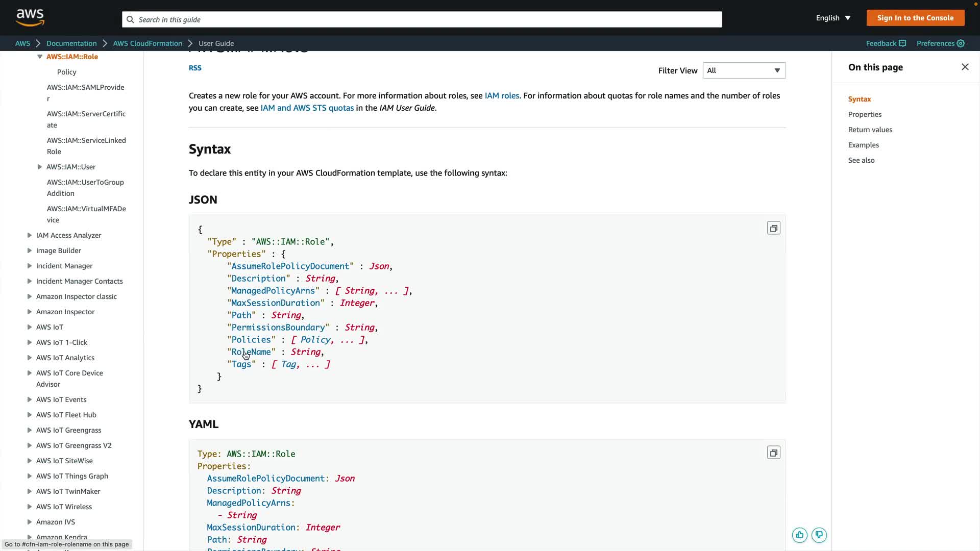Image resolution: width=980 pixels, height=551 pixels.
Task: Click the thumbs down feedback icon
Action: 819,535
